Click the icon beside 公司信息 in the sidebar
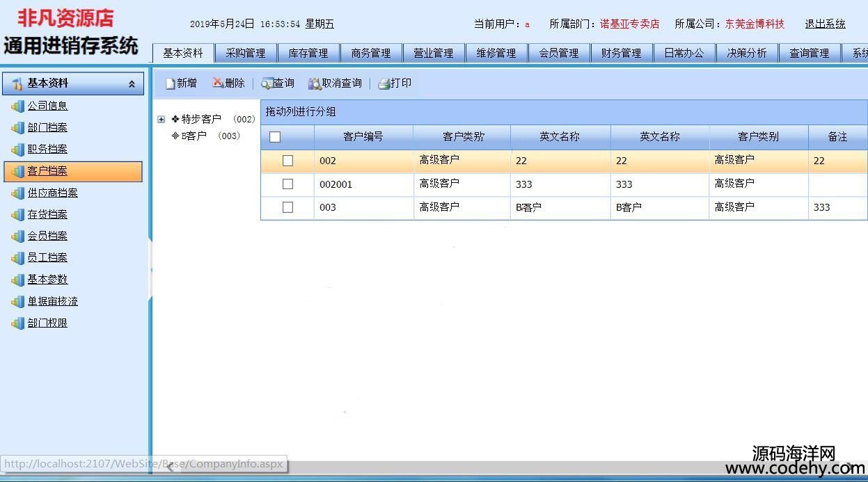 click(17, 106)
